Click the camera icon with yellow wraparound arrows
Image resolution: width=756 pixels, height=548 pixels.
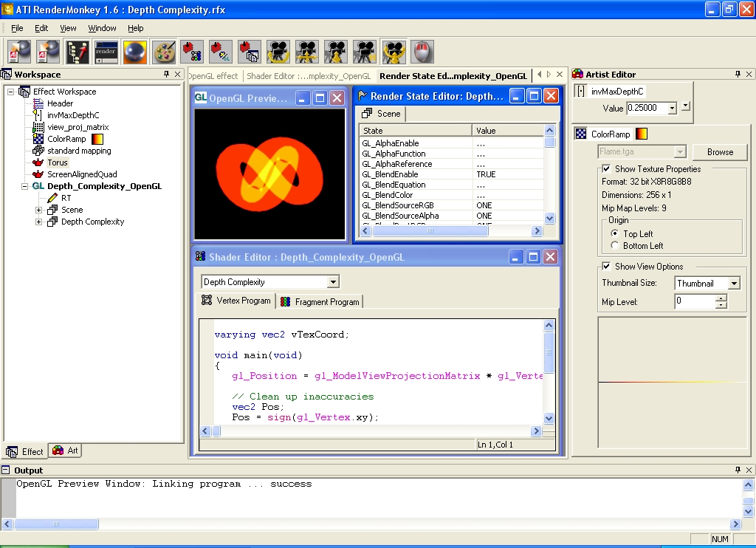pyautogui.click(x=394, y=52)
